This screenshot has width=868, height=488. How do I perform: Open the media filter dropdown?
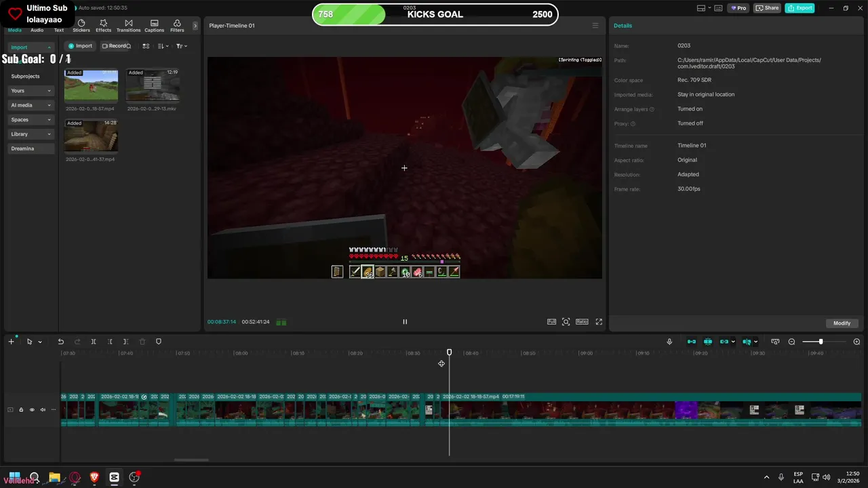coord(182,46)
